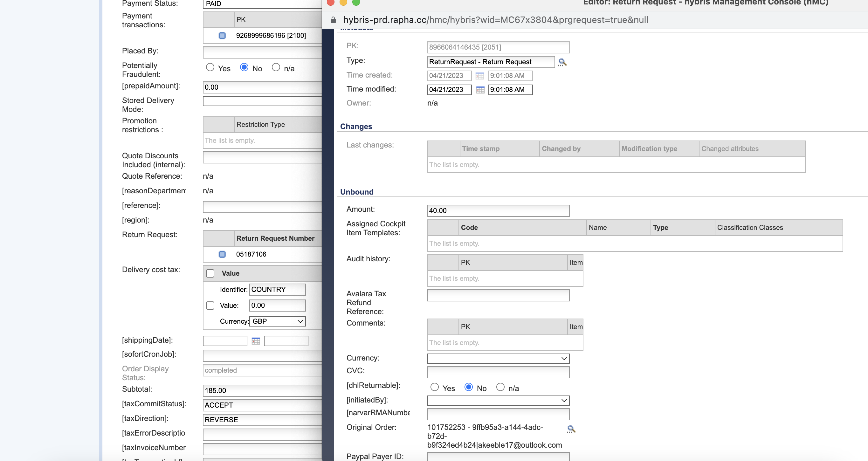Open the initiatedBy dropdown

click(x=498, y=400)
